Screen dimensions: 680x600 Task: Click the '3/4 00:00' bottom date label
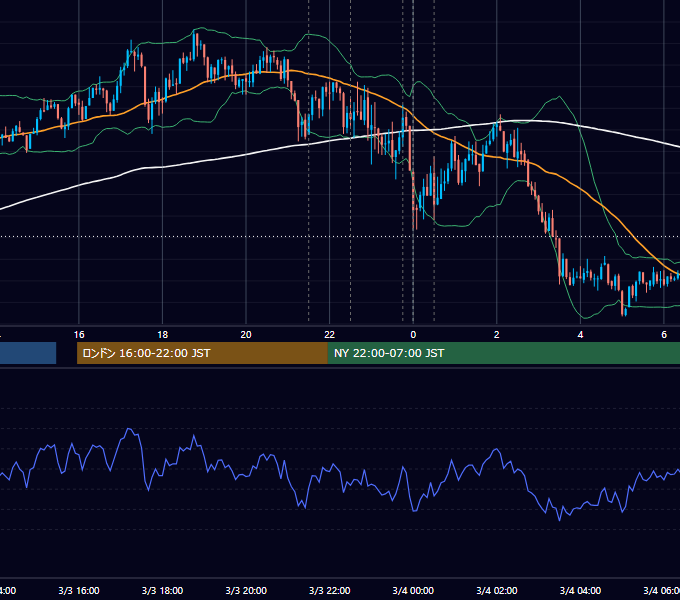pos(413,590)
